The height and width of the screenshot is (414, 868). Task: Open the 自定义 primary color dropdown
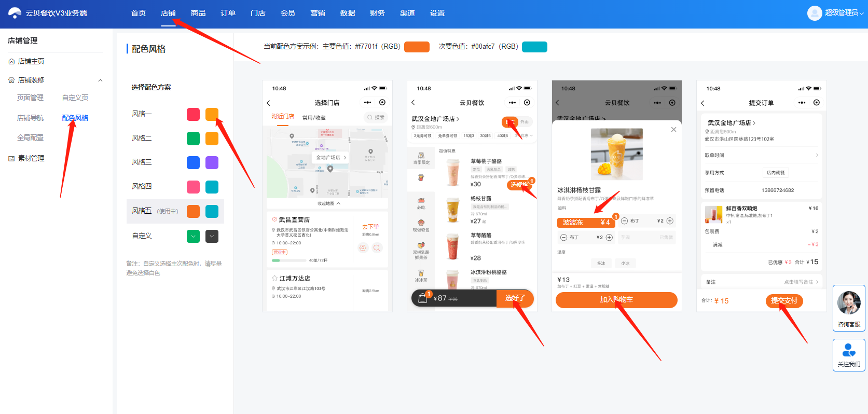193,236
